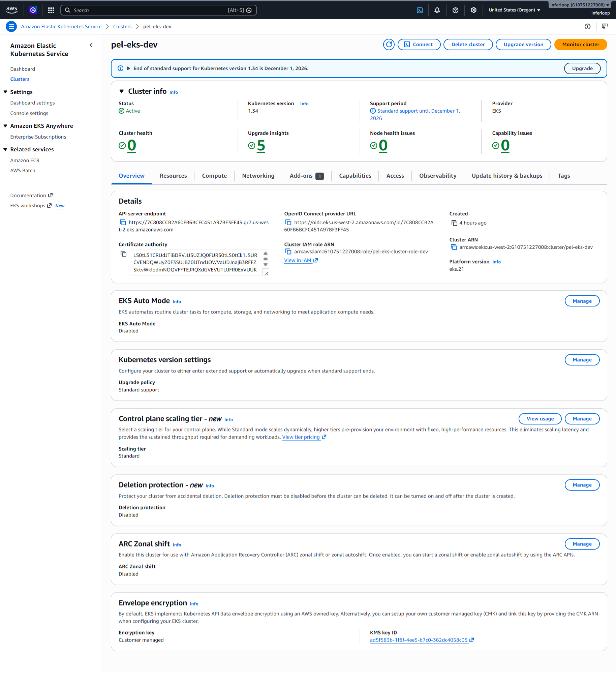Open the Inferloop account dropdown
This screenshot has height=684, width=616.
click(580, 5)
